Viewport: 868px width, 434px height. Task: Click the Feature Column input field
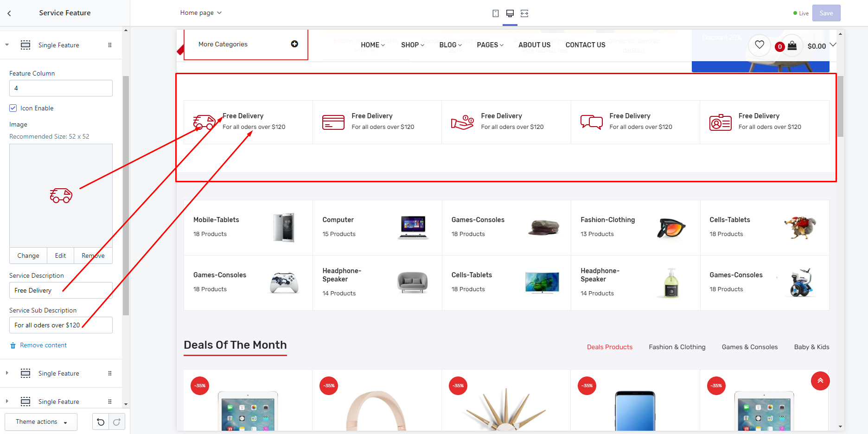tap(61, 88)
